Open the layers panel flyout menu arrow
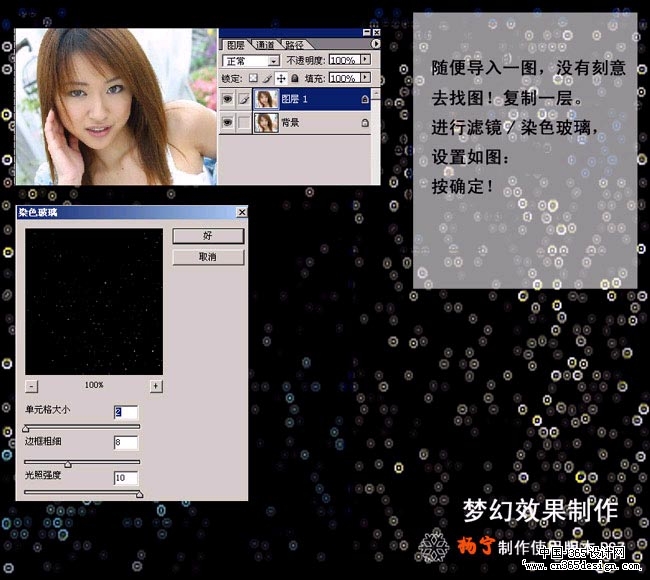The width and height of the screenshot is (650, 580). pyautogui.click(x=375, y=44)
